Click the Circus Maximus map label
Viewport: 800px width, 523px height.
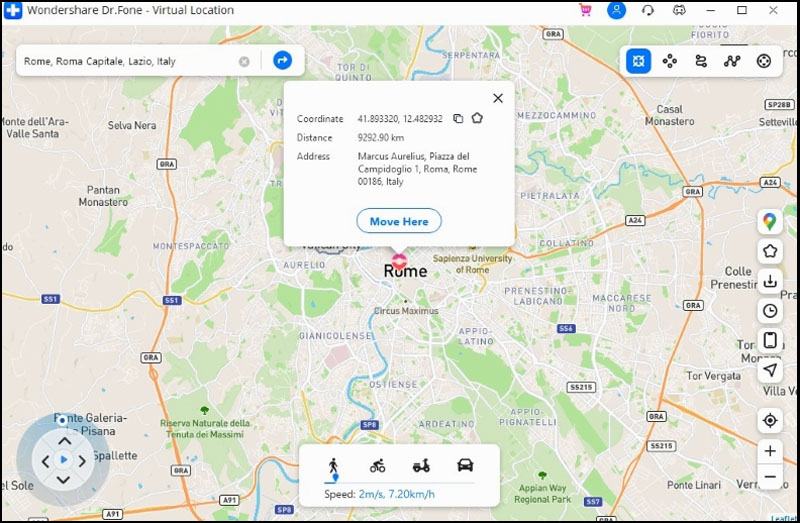point(406,310)
